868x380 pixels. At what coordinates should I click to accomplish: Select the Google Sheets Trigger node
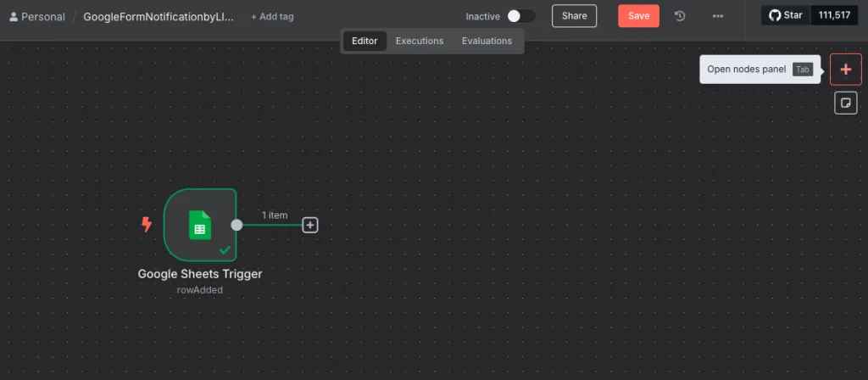point(200,224)
